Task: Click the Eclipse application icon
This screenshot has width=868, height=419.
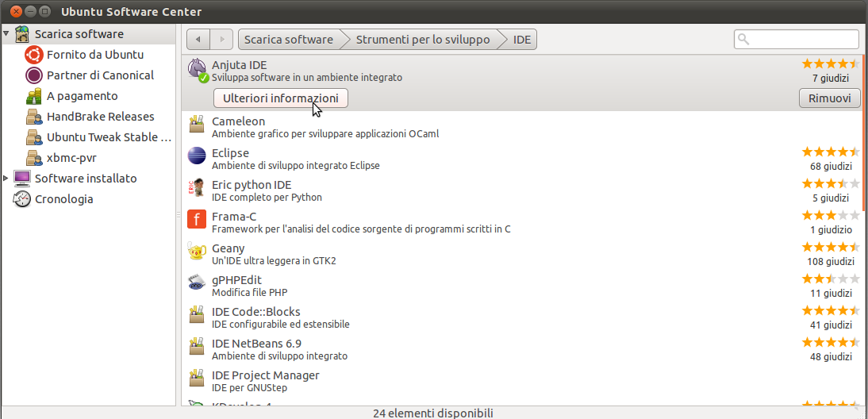Action: (197, 155)
